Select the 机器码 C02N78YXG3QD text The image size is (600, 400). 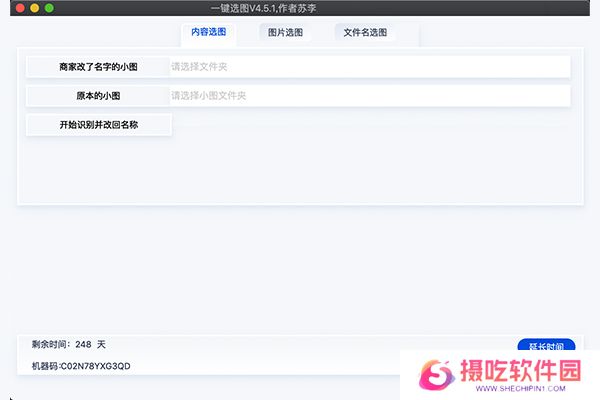click(x=81, y=366)
